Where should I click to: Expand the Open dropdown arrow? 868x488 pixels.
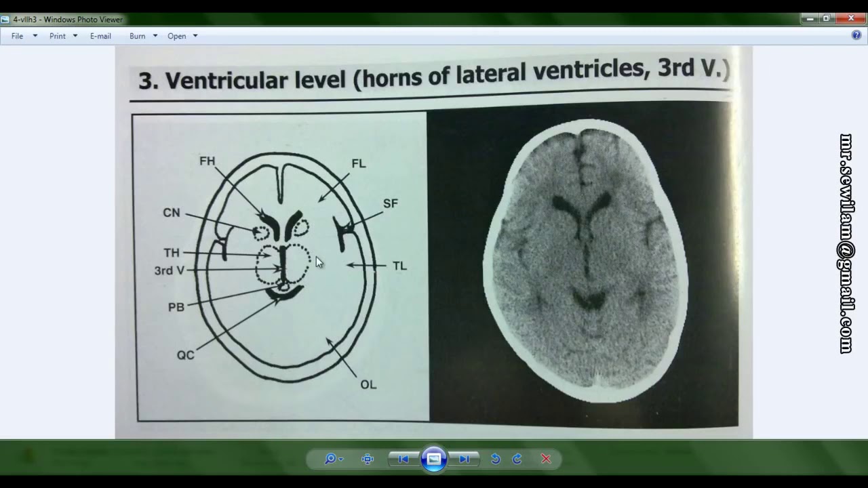pos(195,36)
